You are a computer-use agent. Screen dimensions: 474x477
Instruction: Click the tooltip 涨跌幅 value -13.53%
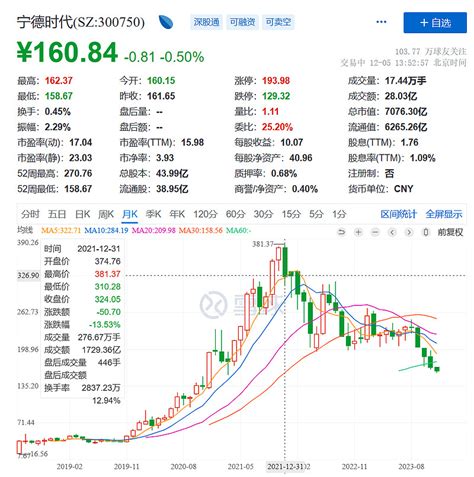[105, 325]
